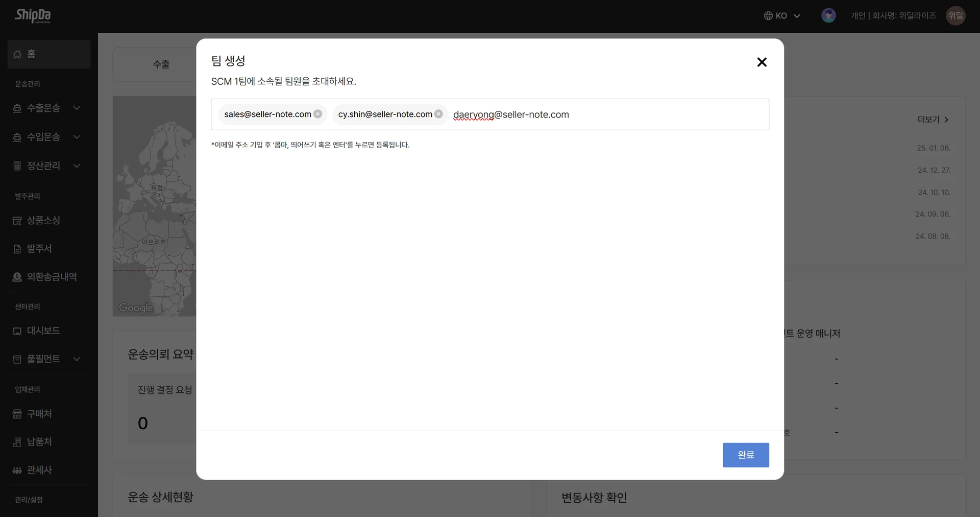This screenshot has height=517, width=980.
Task: Click the 진행 결정 요청 card
Action: (x=162, y=408)
